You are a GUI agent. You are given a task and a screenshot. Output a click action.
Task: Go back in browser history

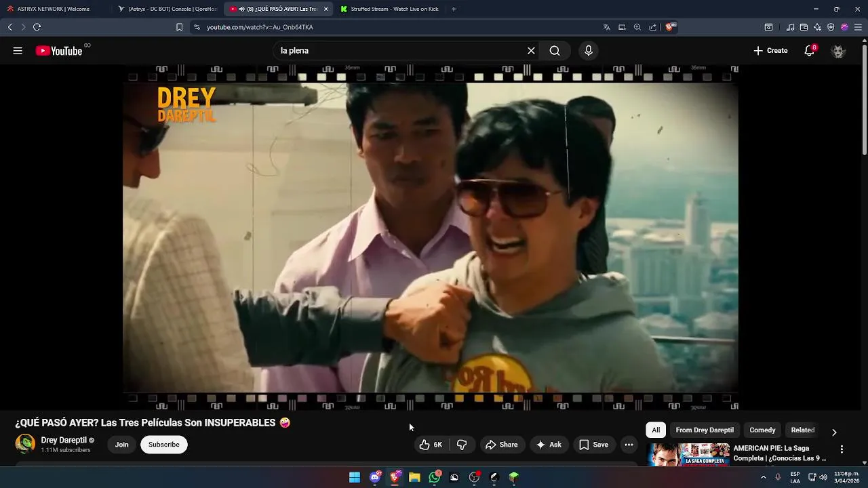pyautogui.click(x=9, y=27)
